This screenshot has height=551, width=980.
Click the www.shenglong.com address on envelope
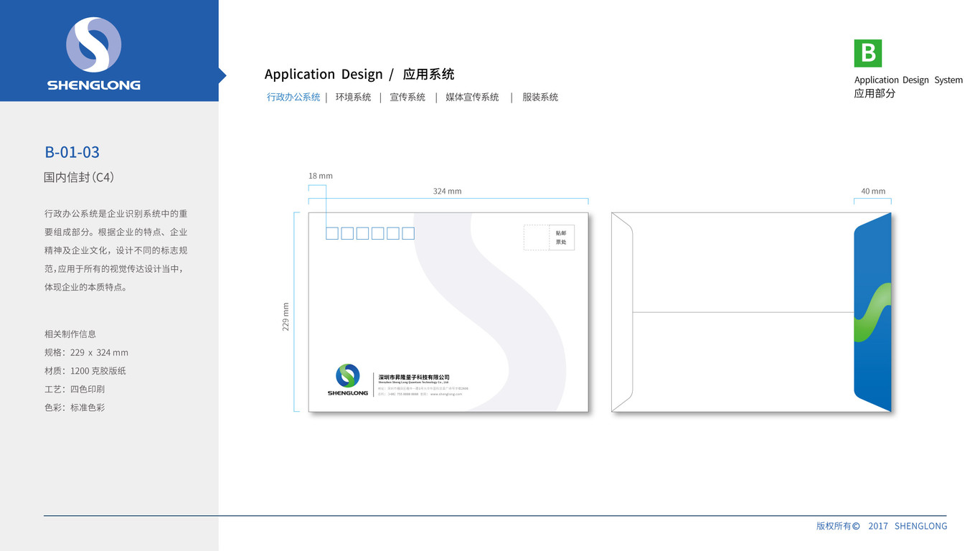tap(446, 394)
